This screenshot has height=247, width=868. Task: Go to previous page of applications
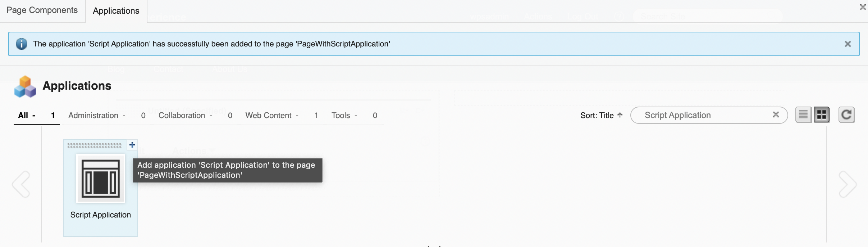coord(21,184)
